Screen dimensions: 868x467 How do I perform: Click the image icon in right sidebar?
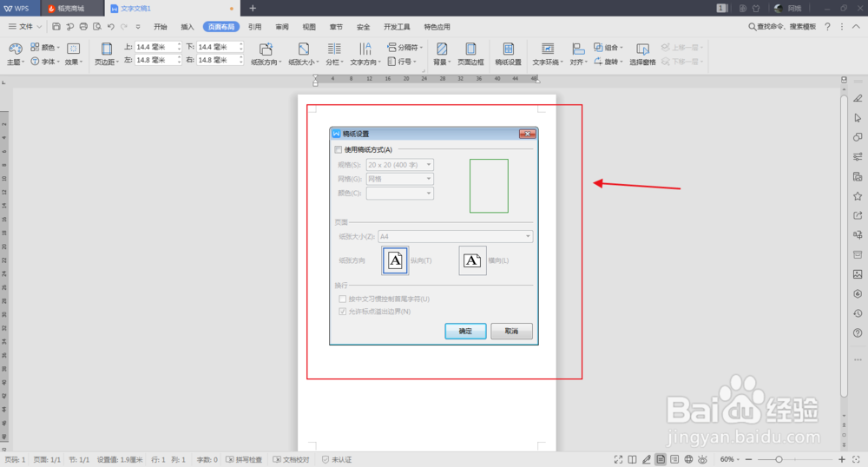[x=858, y=274]
